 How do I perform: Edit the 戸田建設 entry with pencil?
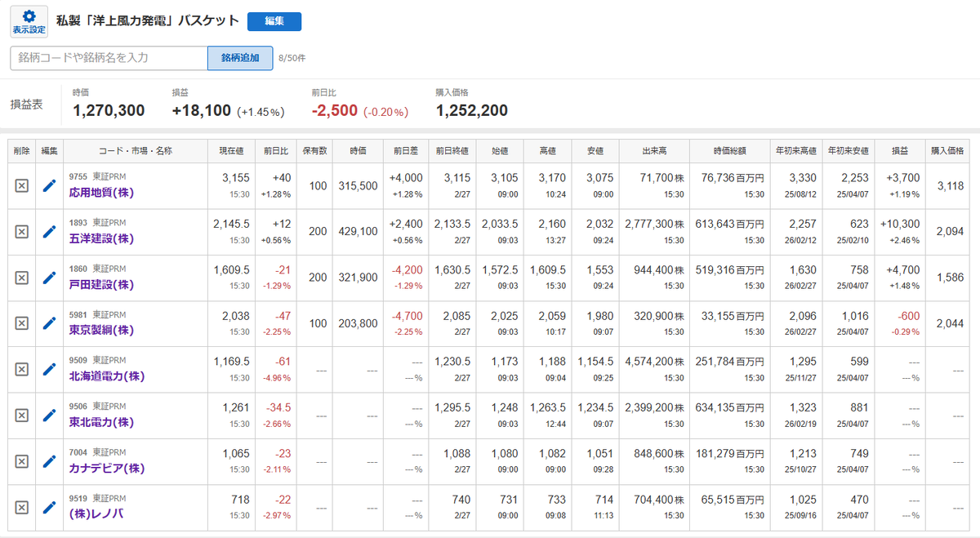click(49, 278)
